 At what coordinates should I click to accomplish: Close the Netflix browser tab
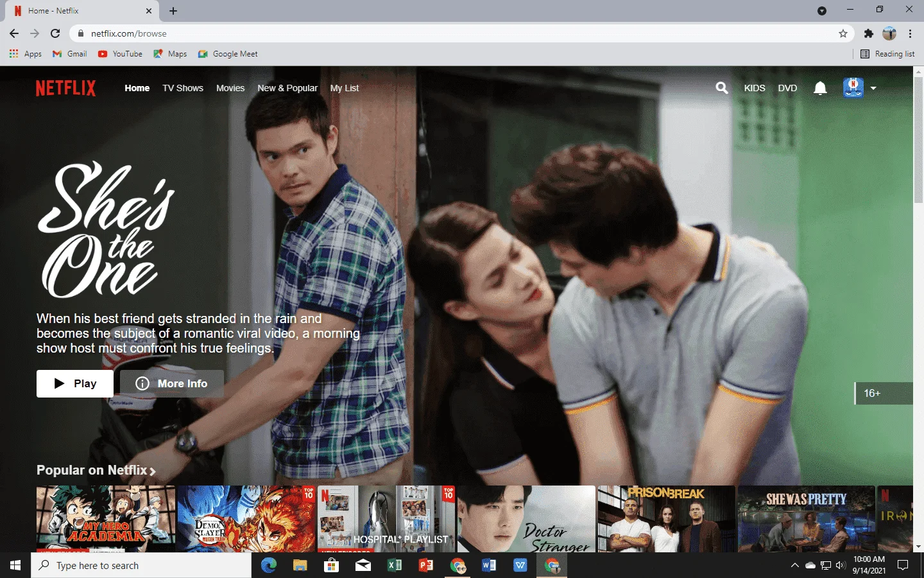149,11
